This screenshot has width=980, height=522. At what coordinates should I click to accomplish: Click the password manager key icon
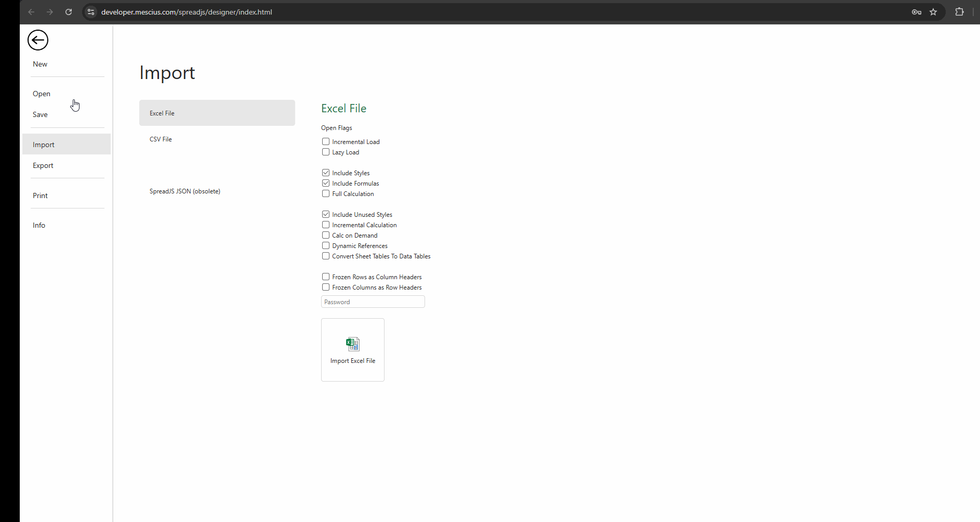pos(917,12)
